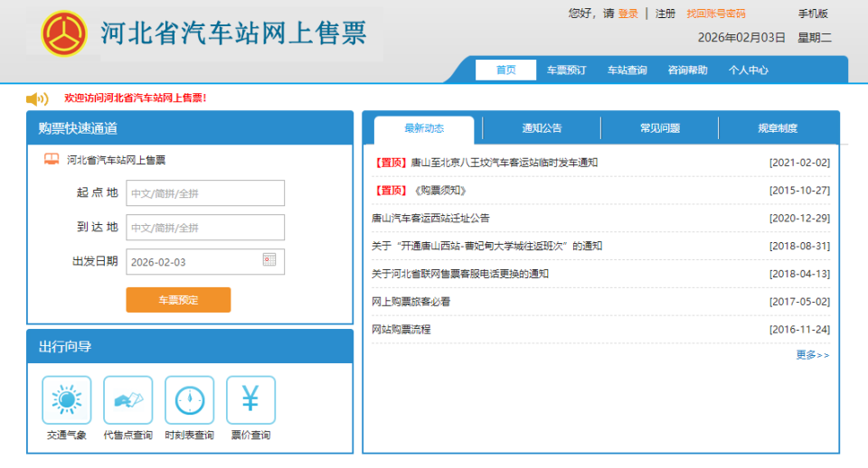The image size is (868, 468).
Task: Open 车站查询 in navigation bar
Action: [x=627, y=70]
